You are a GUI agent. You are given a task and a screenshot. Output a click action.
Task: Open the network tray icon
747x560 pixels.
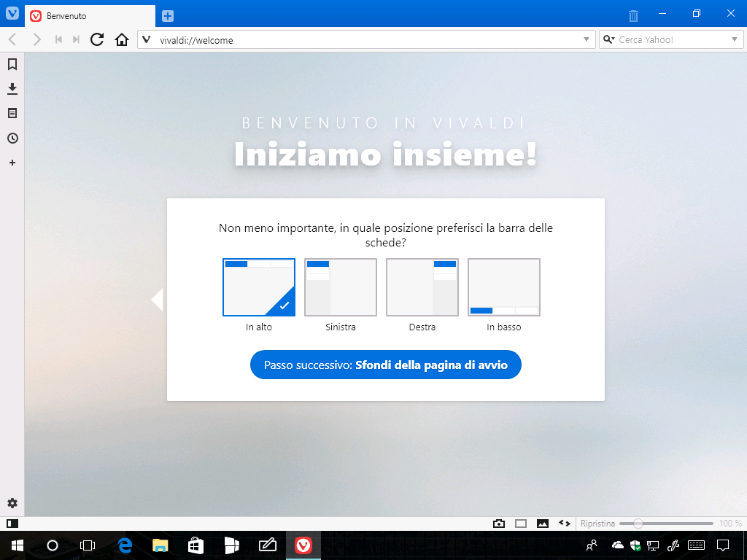653,545
